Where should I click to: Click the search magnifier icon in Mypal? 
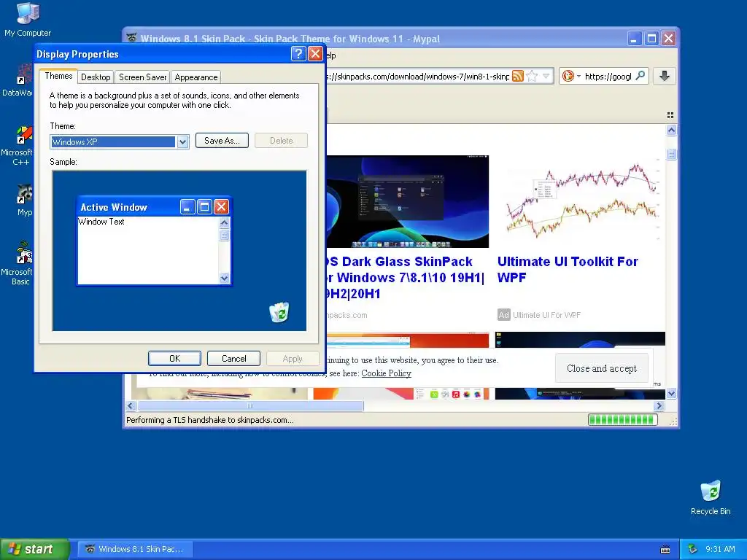640,76
